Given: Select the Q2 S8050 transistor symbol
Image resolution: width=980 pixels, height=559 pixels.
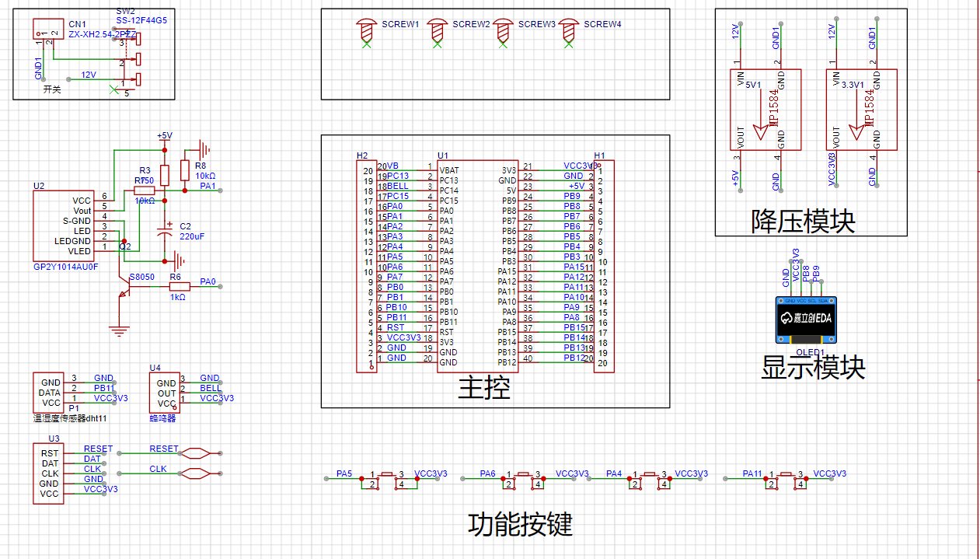Looking at the screenshot, I should coord(124,286).
